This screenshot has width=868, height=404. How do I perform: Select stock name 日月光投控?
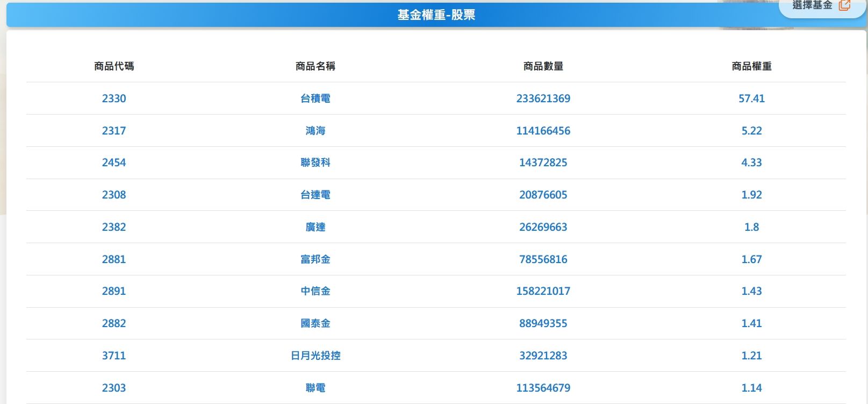(x=315, y=356)
